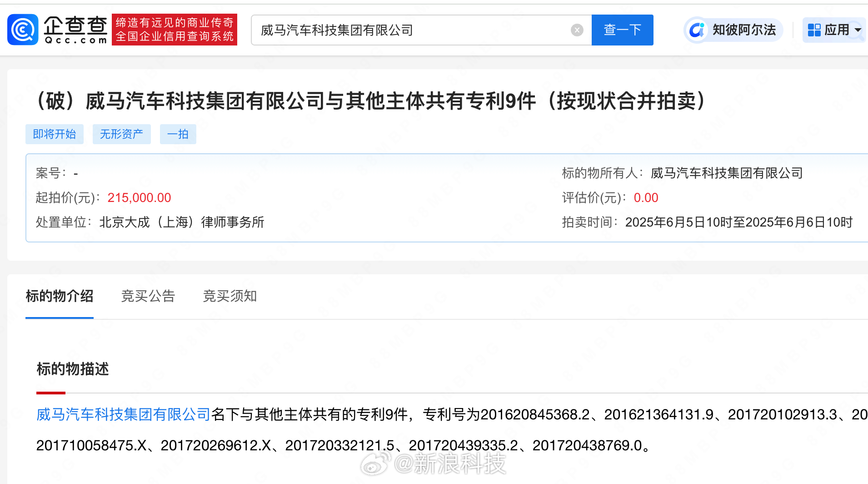Switch to the 标的物介绍 tab
Screen dimensions: 868x484
coord(60,296)
